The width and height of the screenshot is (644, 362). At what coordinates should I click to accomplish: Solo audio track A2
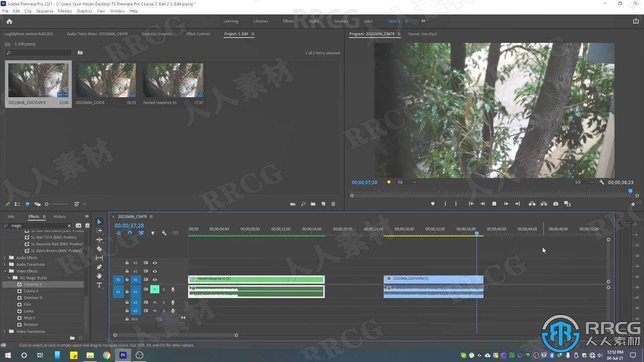pyautogui.click(x=164, y=302)
